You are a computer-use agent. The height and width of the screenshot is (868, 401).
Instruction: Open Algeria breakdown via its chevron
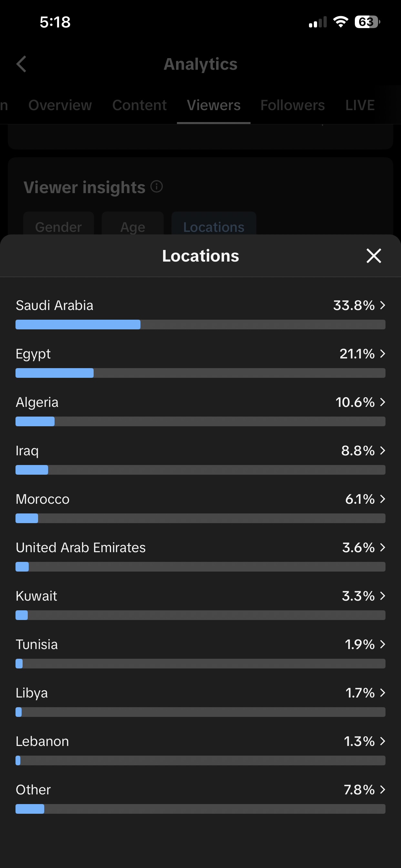[383, 402]
